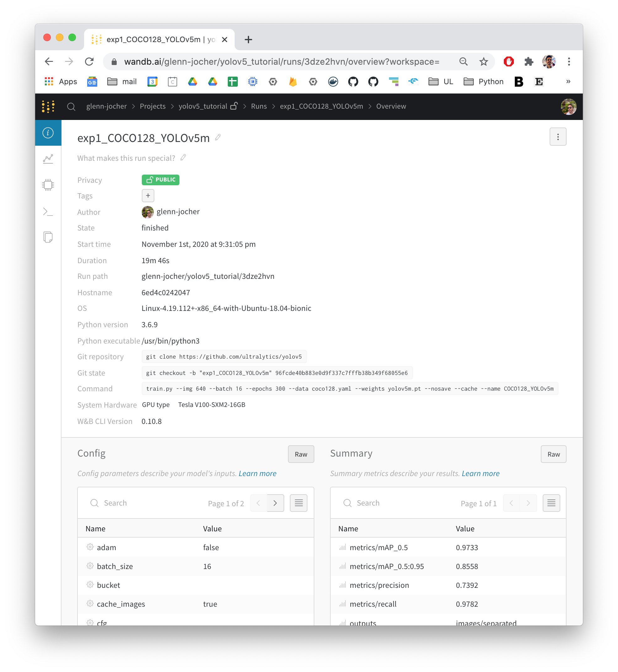Navigate to Runs breadcrumb item
Image resolution: width=618 pixels, height=672 pixels.
click(258, 106)
